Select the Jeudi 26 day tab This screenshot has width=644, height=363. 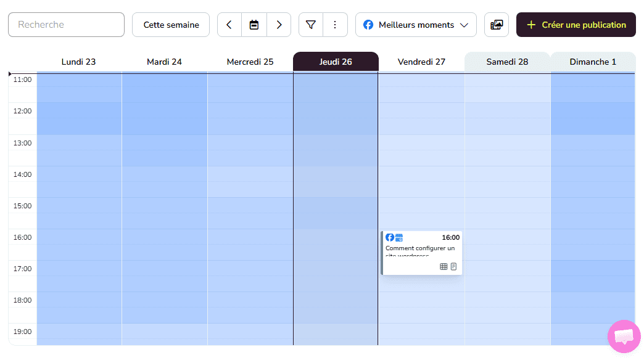click(x=336, y=62)
